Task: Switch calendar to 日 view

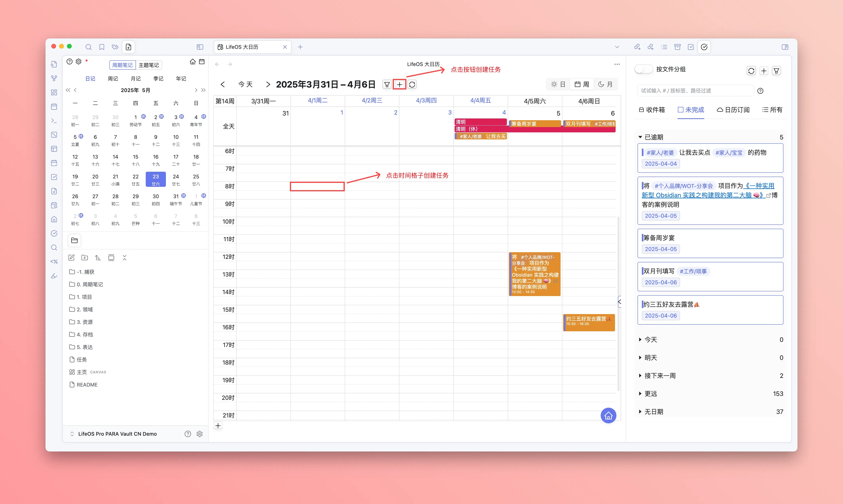Action: 558,84
